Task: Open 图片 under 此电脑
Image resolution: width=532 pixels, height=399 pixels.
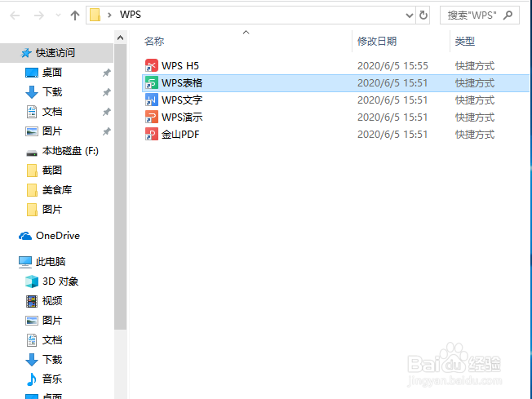Action: 52,321
